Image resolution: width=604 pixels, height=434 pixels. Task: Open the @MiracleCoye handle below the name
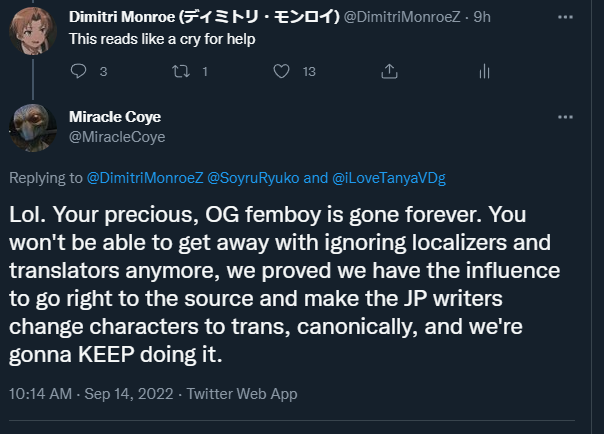(x=117, y=136)
